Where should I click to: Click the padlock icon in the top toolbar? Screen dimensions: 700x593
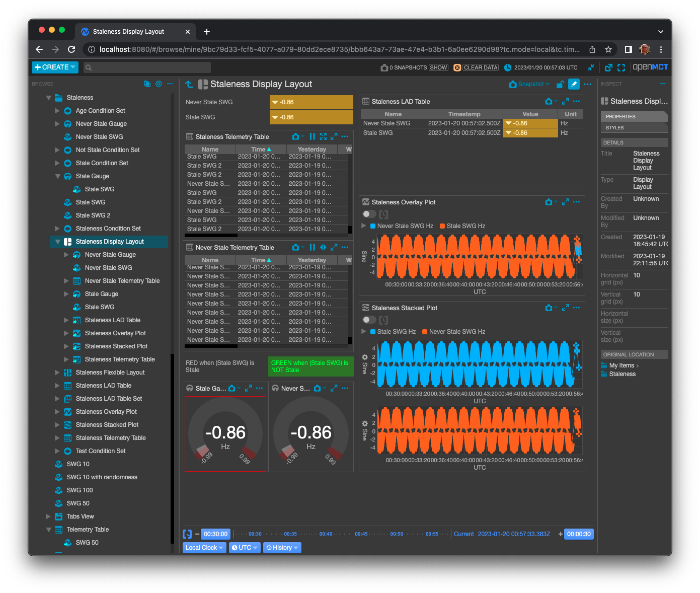[x=560, y=84]
